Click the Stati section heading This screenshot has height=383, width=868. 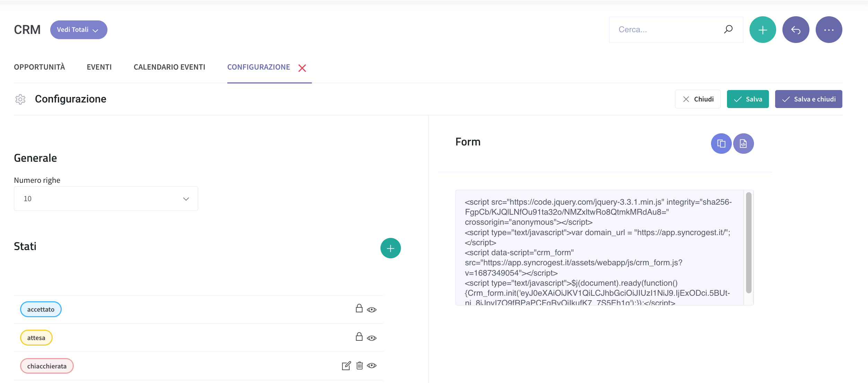pyautogui.click(x=25, y=246)
